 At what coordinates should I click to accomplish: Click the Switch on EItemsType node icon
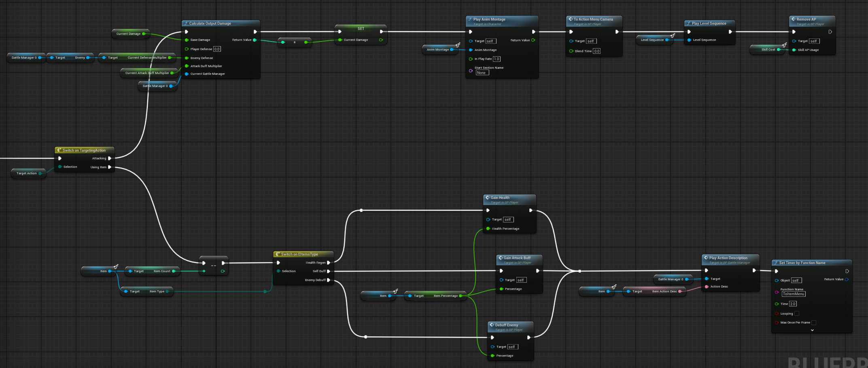[x=278, y=254]
